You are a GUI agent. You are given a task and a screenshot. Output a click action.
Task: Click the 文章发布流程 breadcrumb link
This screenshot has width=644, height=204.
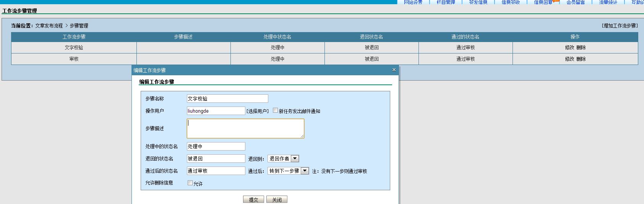point(49,26)
